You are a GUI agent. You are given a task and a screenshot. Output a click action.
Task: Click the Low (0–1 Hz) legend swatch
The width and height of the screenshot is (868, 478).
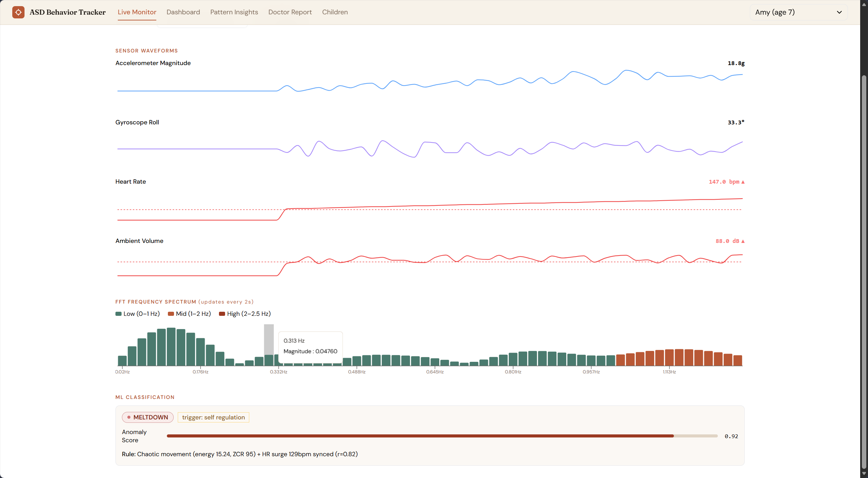[x=119, y=314]
